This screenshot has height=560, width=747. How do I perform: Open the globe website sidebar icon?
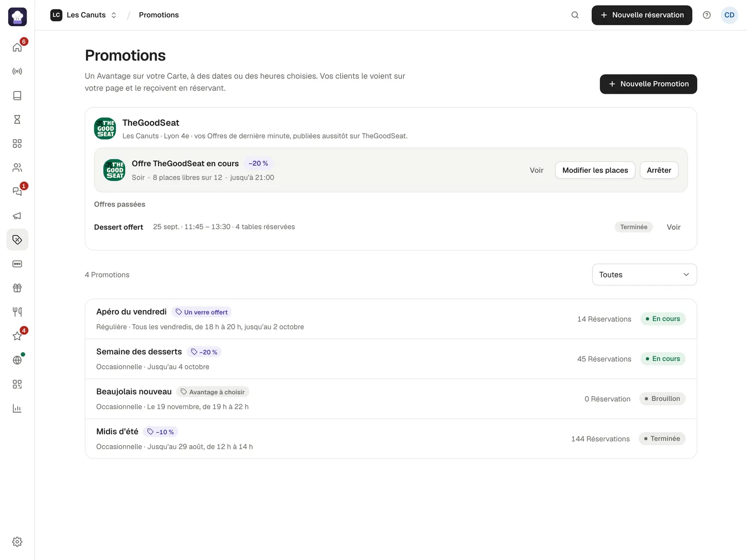(x=17, y=360)
